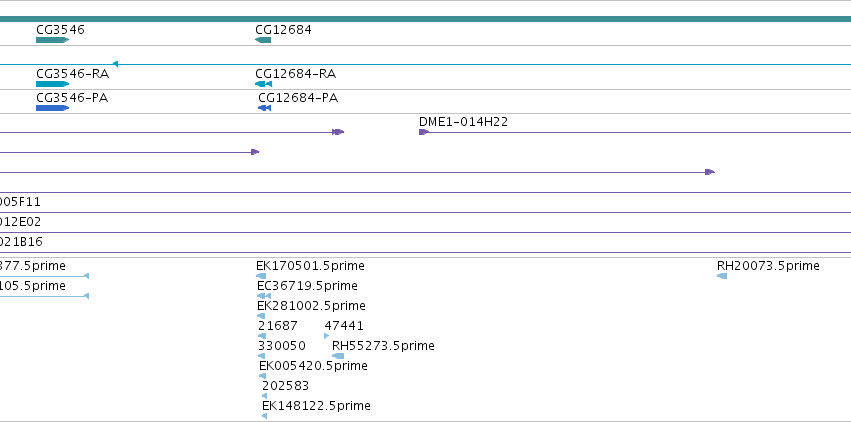Viewport: 851px width, 422px height.
Task: Click the CG3546-RA transcript glyph
Action: tap(53, 84)
